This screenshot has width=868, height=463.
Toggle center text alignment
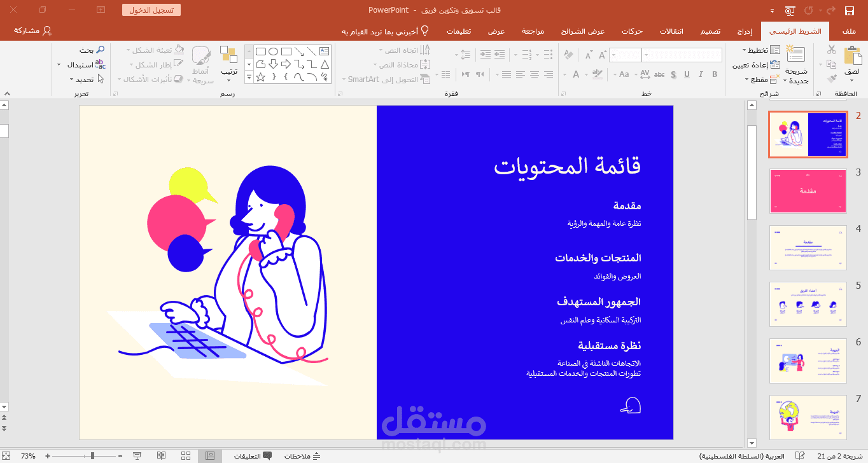[x=534, y=74]
